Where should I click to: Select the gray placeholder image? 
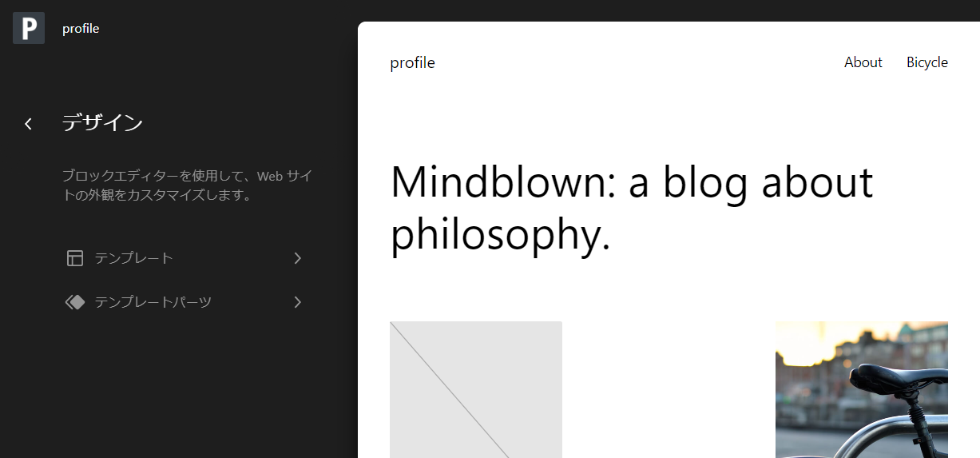476,389
